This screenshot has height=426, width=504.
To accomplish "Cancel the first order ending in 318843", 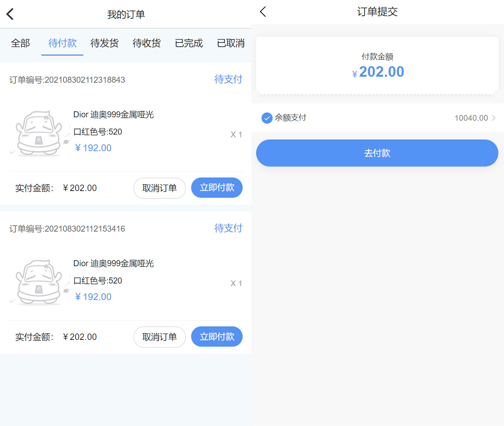I will [159, 188].
